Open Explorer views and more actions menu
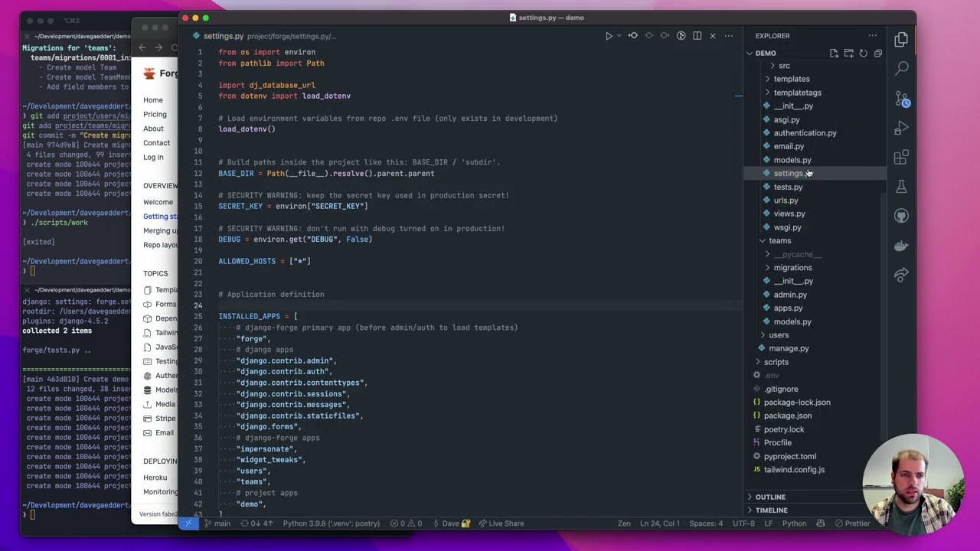This screenshot has height=551, width=980. (872, 36)
